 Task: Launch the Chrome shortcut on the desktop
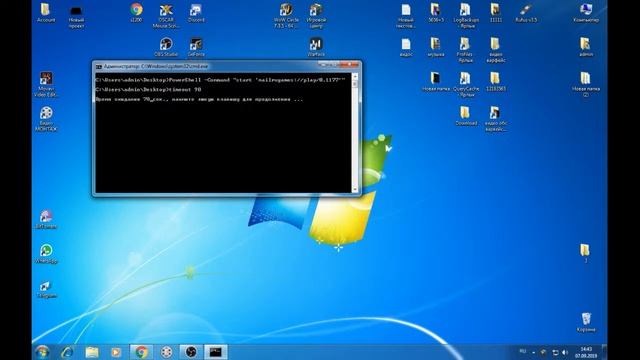[x=136, y=13]
